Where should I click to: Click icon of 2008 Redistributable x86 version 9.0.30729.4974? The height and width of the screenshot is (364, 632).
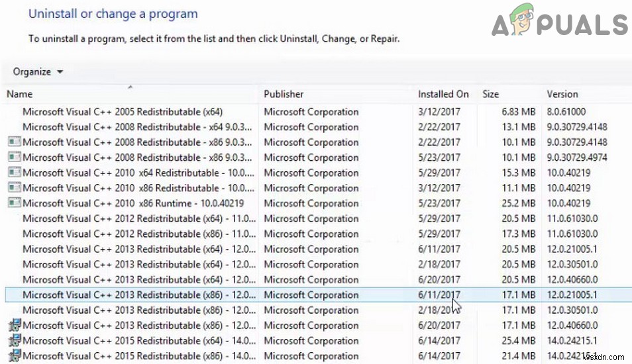[x=15, y=158]
